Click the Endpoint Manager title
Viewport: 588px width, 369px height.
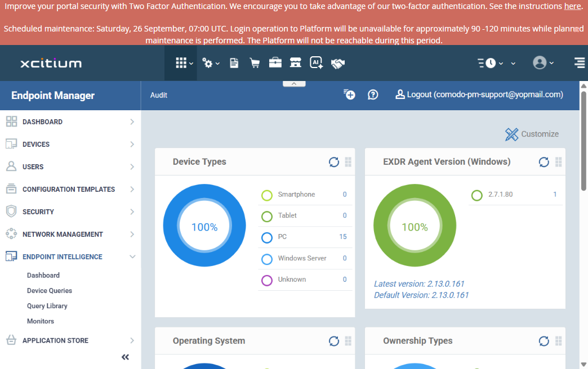tap(53, 96)
